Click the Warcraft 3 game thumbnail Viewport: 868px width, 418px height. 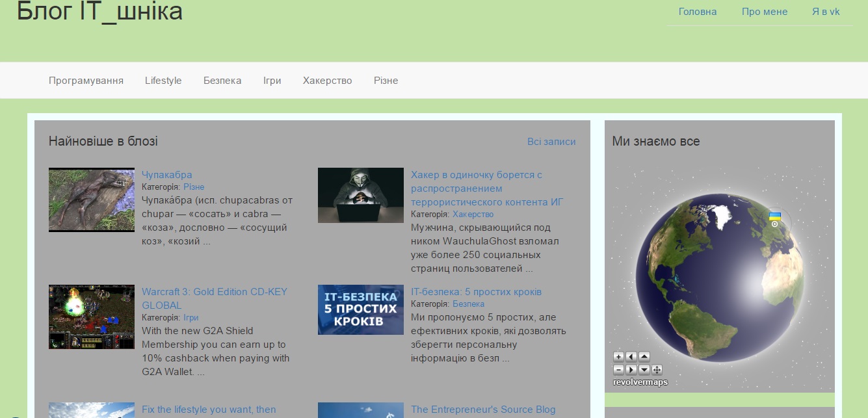pyautogui.click(x=92, y=317)
